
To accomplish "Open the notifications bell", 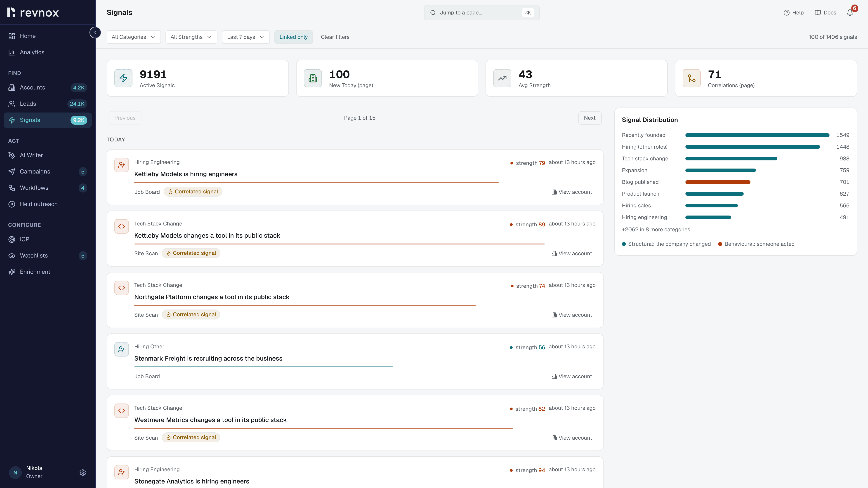I will 850,12.
